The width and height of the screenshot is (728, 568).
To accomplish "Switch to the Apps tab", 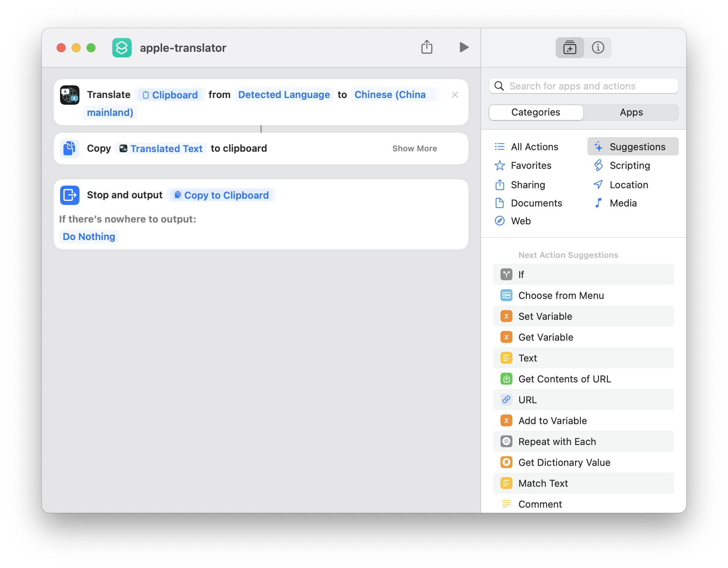I will coord(631,112).
